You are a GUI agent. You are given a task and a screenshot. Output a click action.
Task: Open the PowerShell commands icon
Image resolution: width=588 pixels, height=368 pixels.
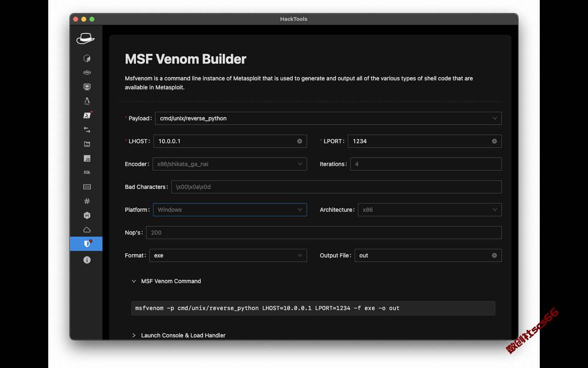pyautogui.click(x=87, y=115)
